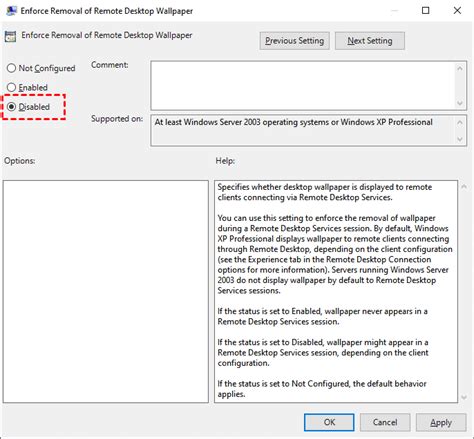
Task: Click the Apply button
Action: pyautogui.click(x=441, y=422)
